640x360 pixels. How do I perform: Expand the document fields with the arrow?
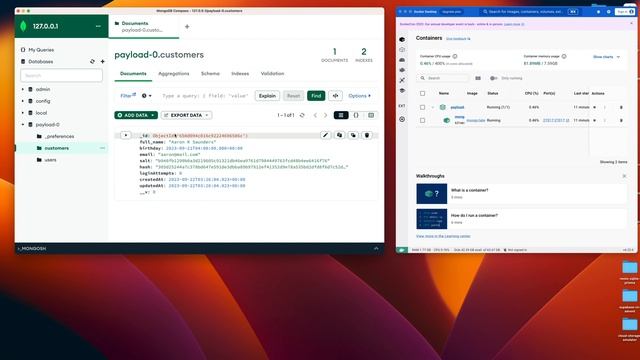126,135
